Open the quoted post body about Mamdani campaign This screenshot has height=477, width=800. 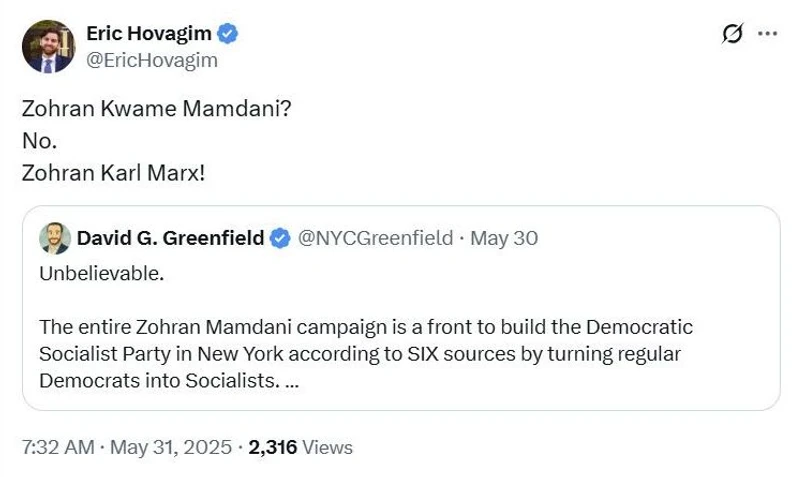(x=366, y=354)
